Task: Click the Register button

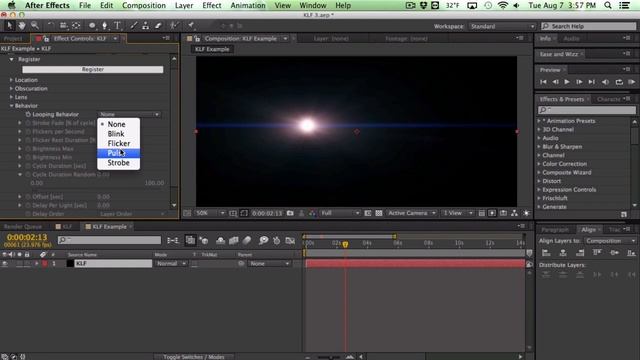Action: coord(93,69)
